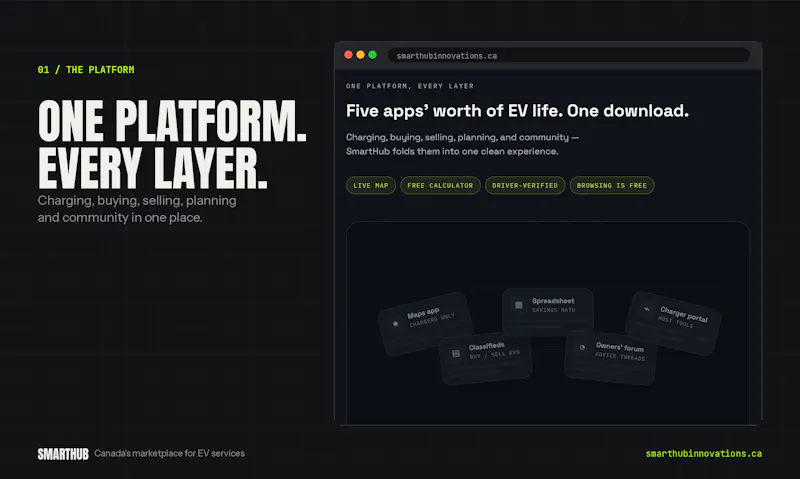
Task: Click the Classifieds card icon
Action: click(x=456, y=353)
